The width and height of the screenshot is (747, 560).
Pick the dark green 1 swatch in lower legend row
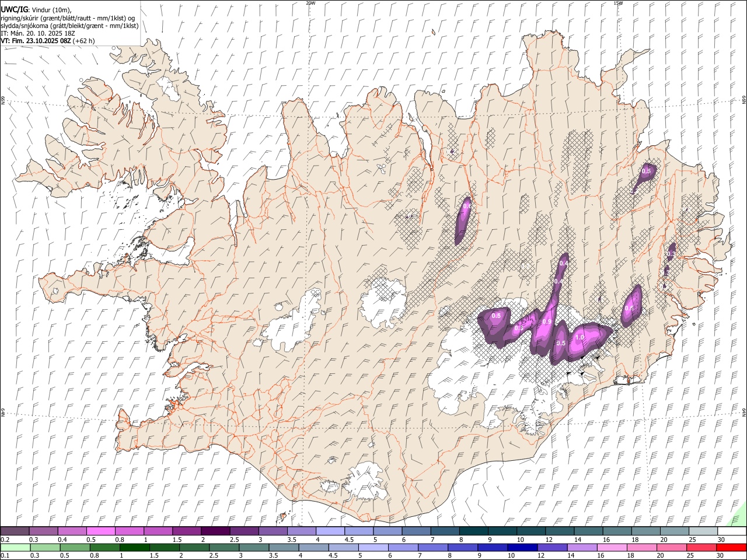click(134, 548)
